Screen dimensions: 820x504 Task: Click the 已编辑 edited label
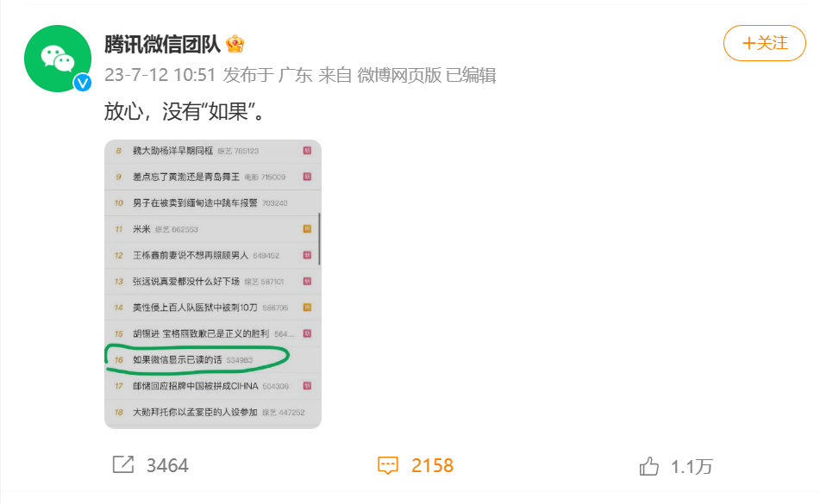pos(471,75)
